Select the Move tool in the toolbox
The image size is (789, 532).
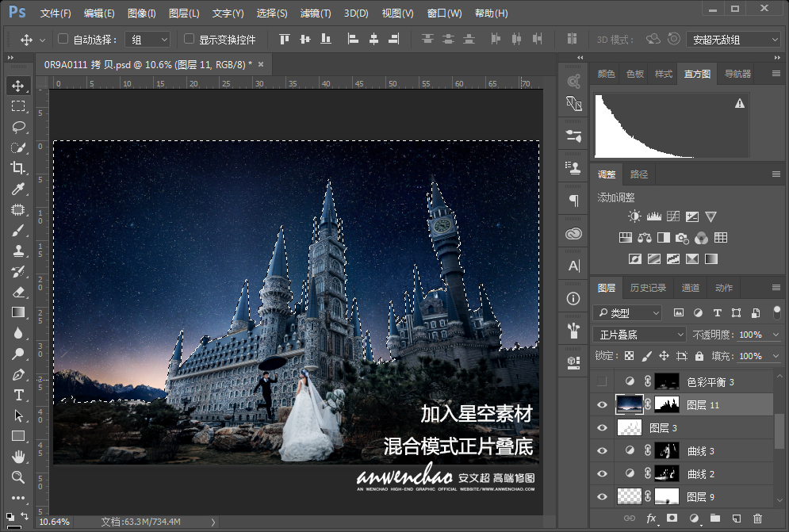click(x=18, y=86)
